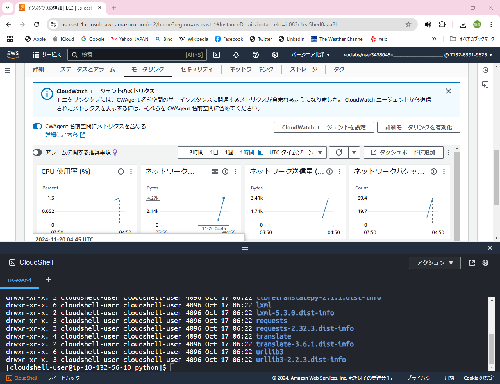Click the lxml-5.3.0.dist-info terminal entry
The width and height of the screenshot is (500, 384).
295,313
